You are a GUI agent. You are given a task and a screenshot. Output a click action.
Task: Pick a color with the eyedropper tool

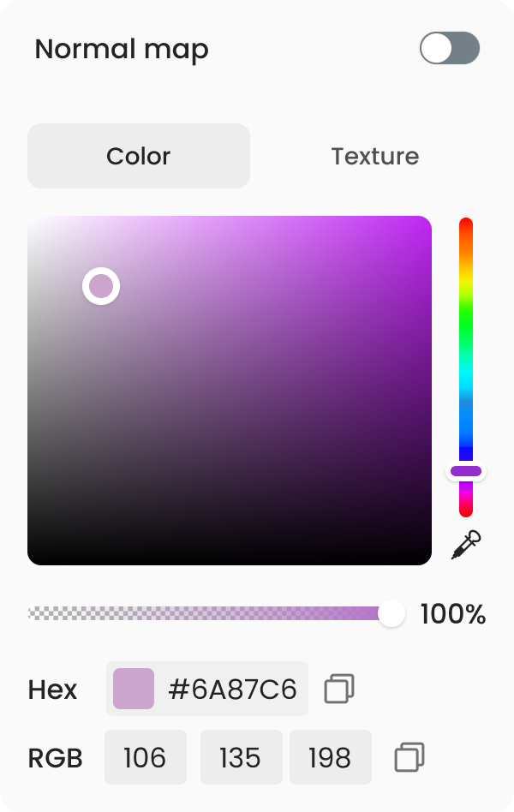[466, 545]
